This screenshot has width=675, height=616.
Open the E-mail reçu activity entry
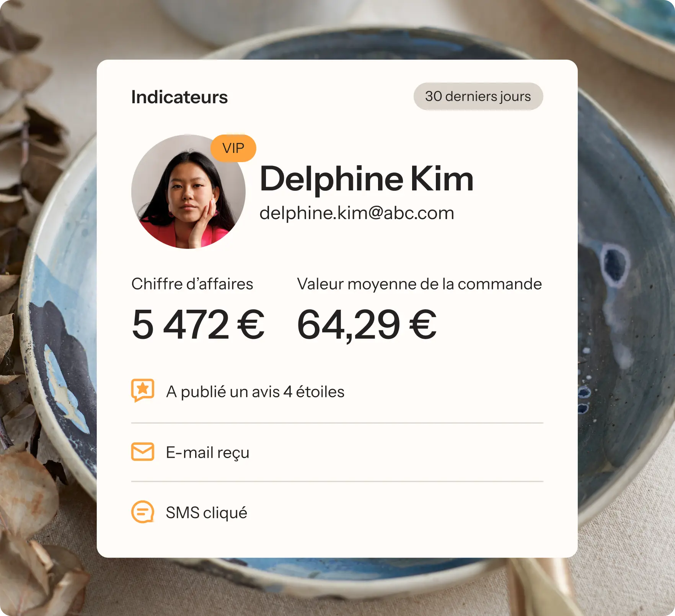(337, 452)
